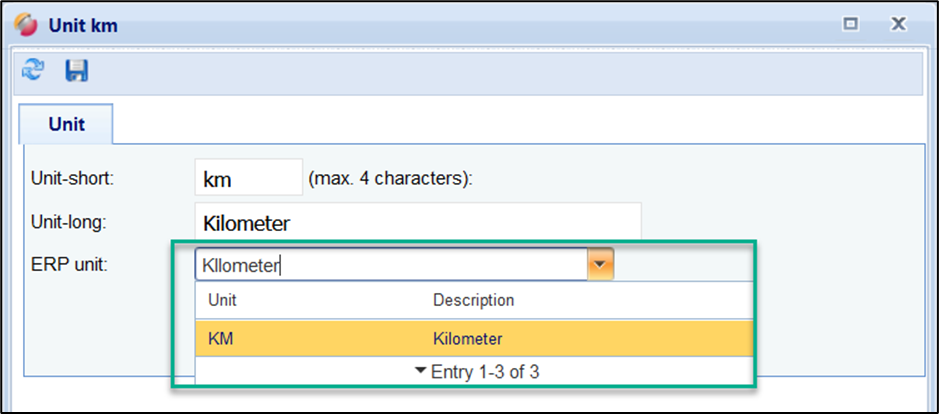Screen dimensions: 939x414
Task: Click the 'Unit-short:' label
Action: [72, 179]
